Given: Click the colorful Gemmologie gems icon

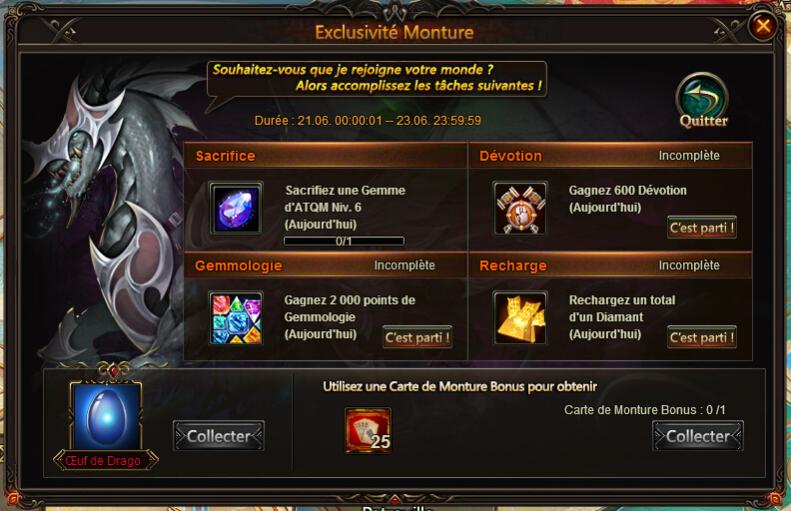Looking at the screenshot, I should click(236, 318).
